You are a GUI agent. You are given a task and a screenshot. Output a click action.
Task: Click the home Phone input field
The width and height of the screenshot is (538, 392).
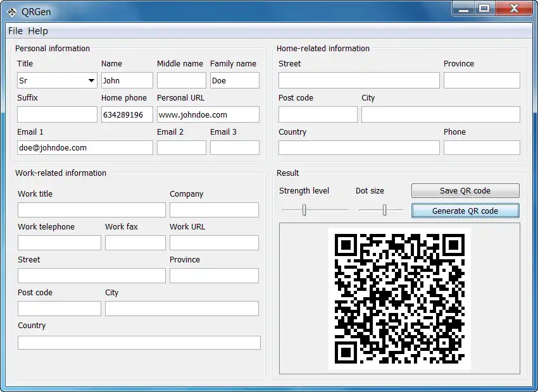[x=482, y=148]
